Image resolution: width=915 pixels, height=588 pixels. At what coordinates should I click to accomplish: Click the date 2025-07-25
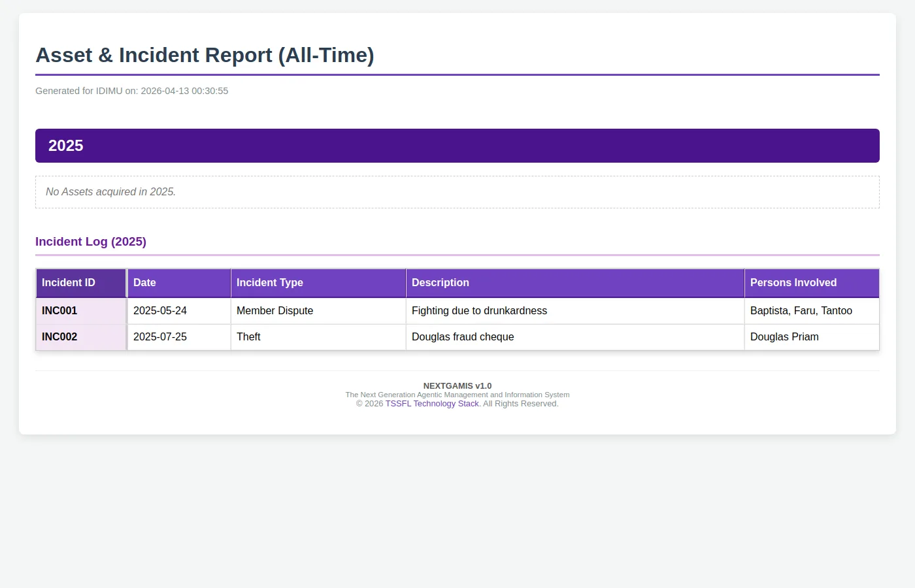(160, 337)
